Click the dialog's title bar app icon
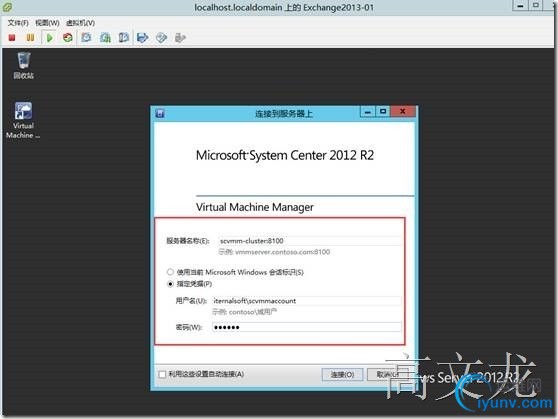Image resolution: width=558 pixels, height=419 pixels. pos(160,114)
